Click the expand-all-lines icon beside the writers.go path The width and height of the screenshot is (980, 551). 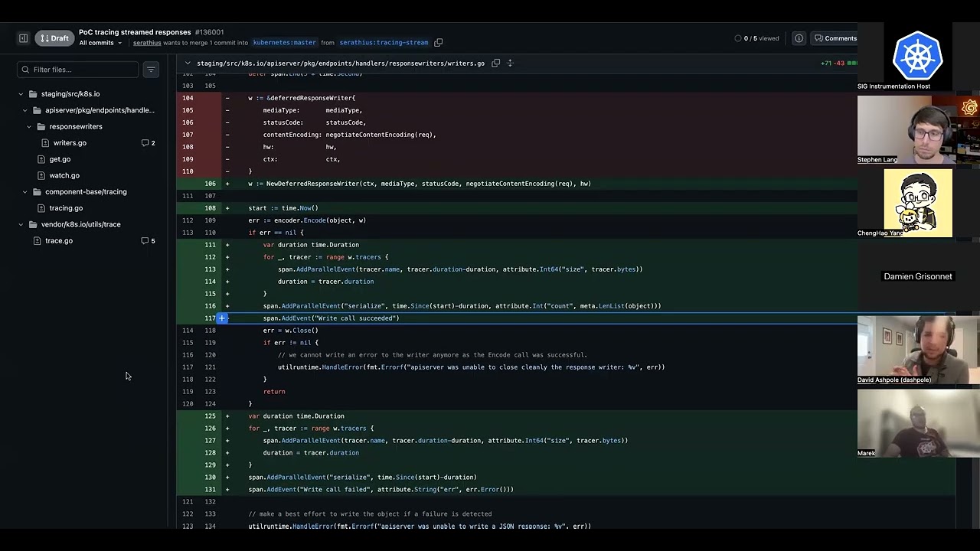tap(511, 64)
